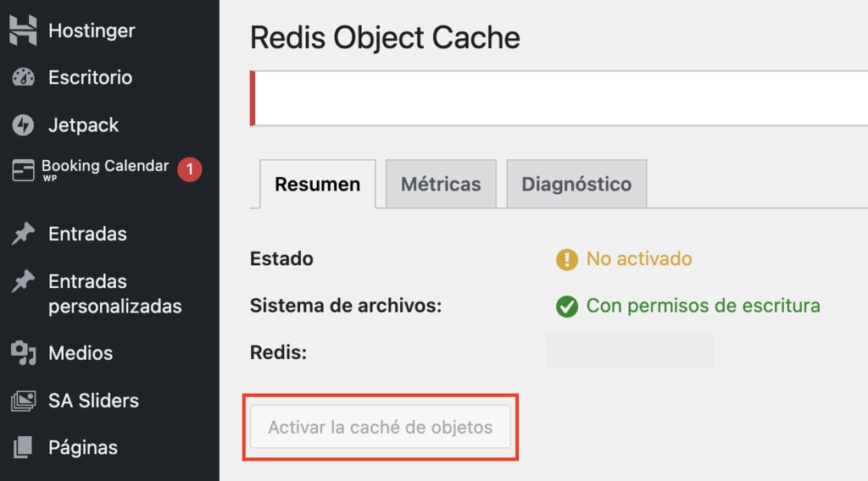Open the Booking Calendar notification badge
This screenshot has width=868, height=481.
point(190,169)
